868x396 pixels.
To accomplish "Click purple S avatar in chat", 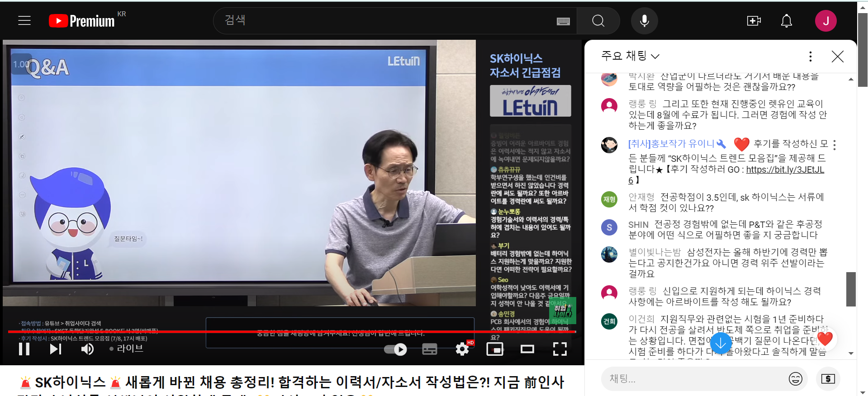I will pos(609,227).
